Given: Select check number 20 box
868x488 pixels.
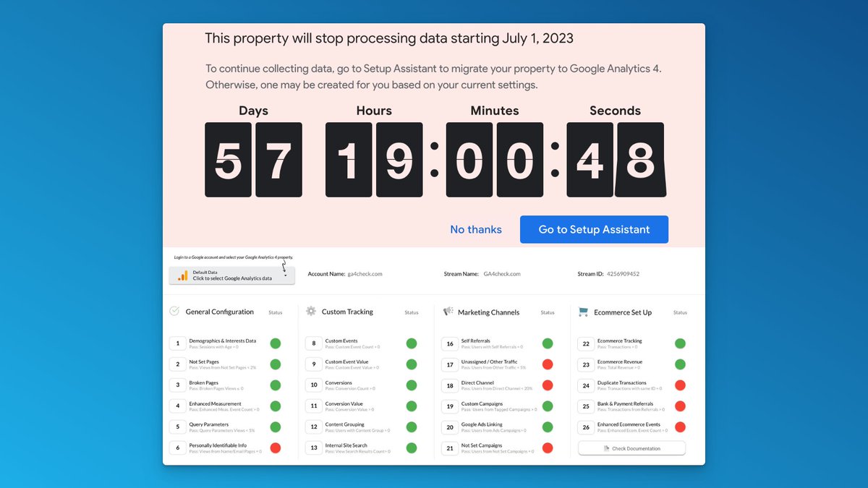Looking at the screenshot, I should click(449, 427).
